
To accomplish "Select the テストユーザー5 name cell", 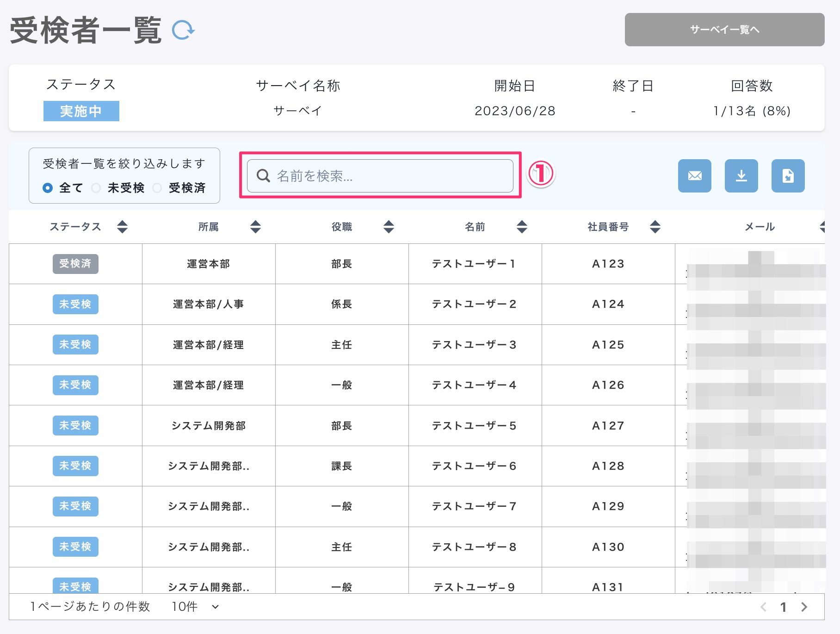I will [474, 426].
